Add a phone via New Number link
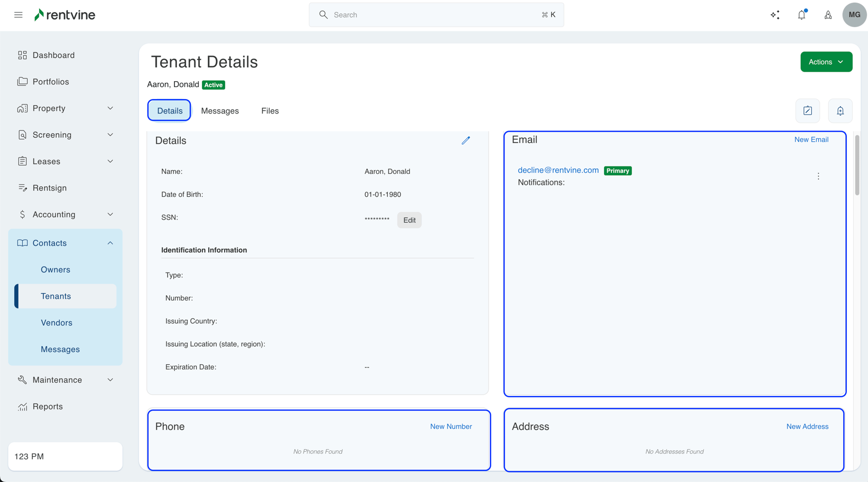868x482 pixels. click(x=451, y=426)
